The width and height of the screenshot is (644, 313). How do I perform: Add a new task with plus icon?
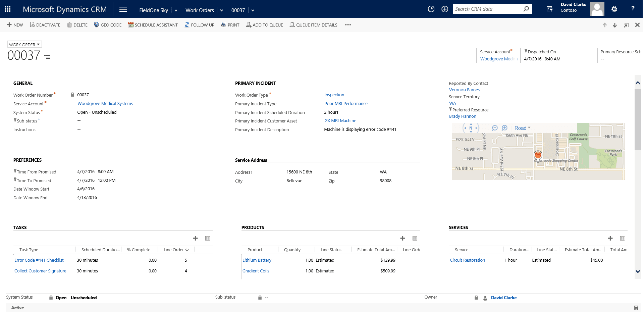195,238
